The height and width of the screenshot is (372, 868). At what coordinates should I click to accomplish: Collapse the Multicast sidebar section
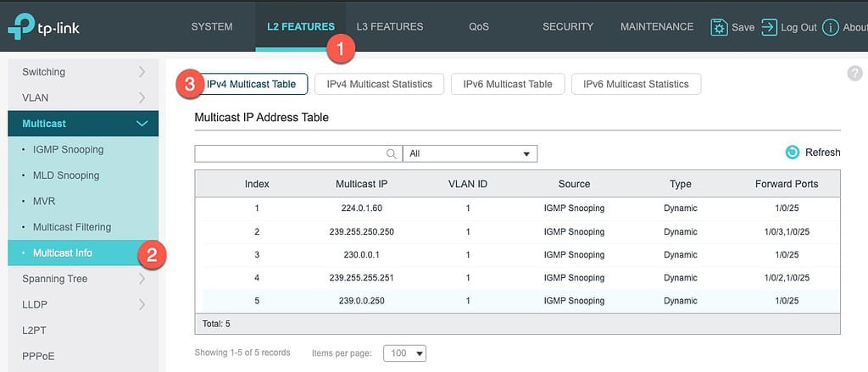142,124
